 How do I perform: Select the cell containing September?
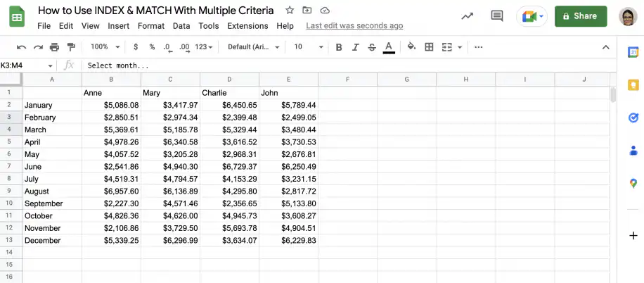click(x=52, y=203)
